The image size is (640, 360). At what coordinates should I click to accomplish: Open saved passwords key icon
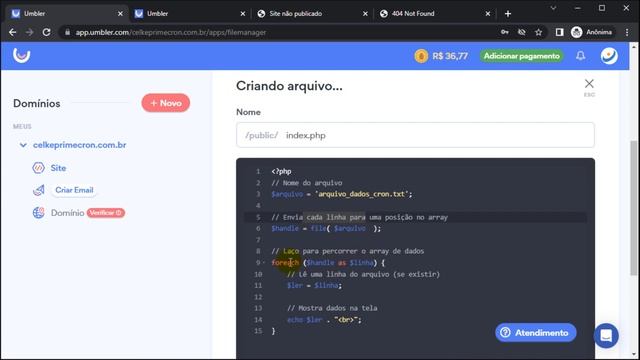pyautogui.click(x=505, y=32)
